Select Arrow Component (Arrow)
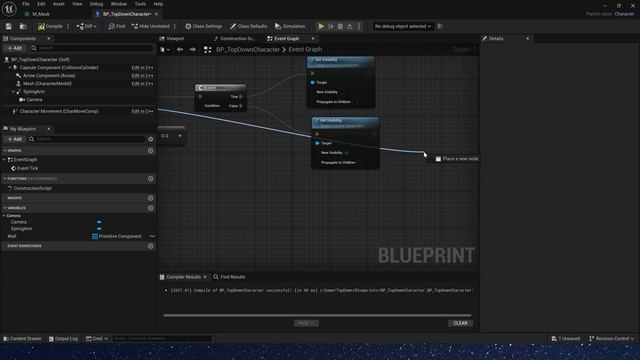 [x=49, y=76]
